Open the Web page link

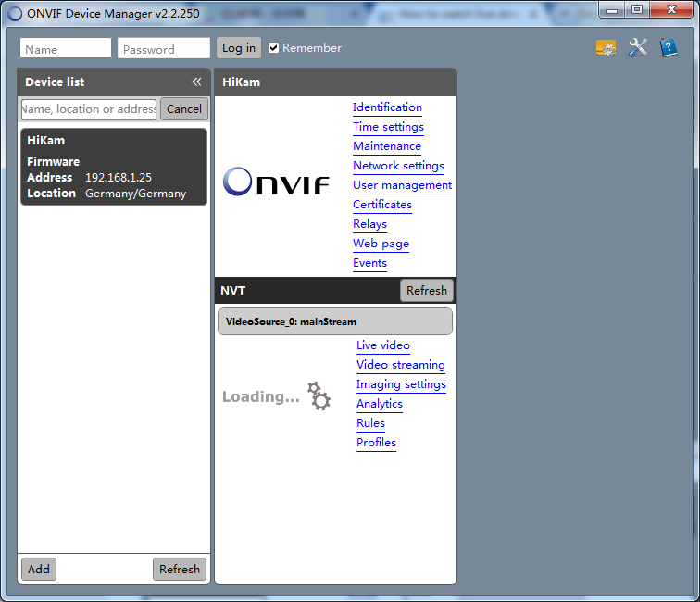click(x=381, y=244)
